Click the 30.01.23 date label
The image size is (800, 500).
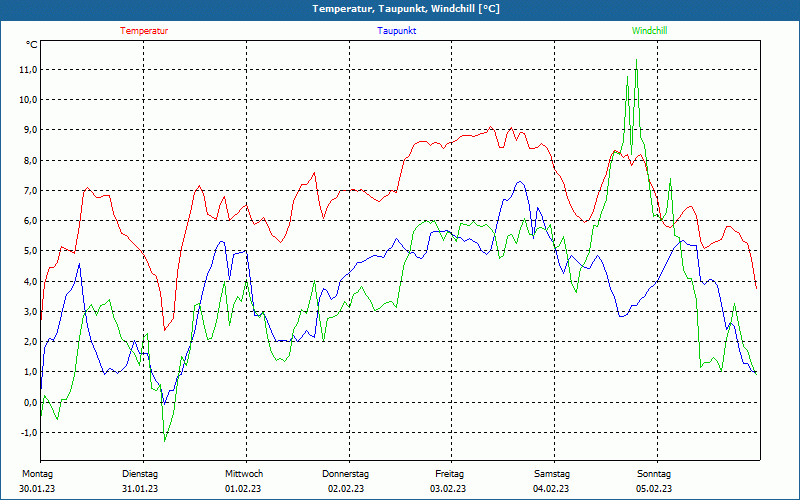coord(37,489)
